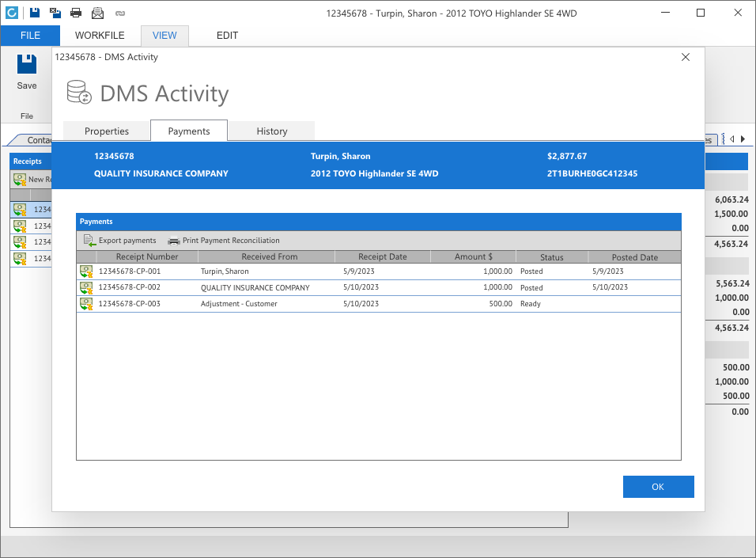756x558 pixels.
Task: Click the 500.00 amount in the payments table
Action: tap(501, 304)
